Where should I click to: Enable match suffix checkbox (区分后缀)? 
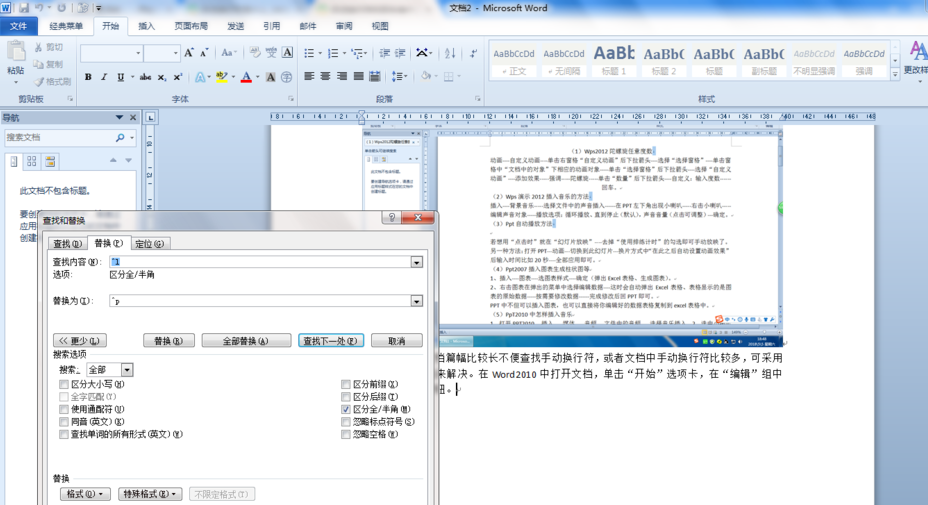[x=346, y=397]
